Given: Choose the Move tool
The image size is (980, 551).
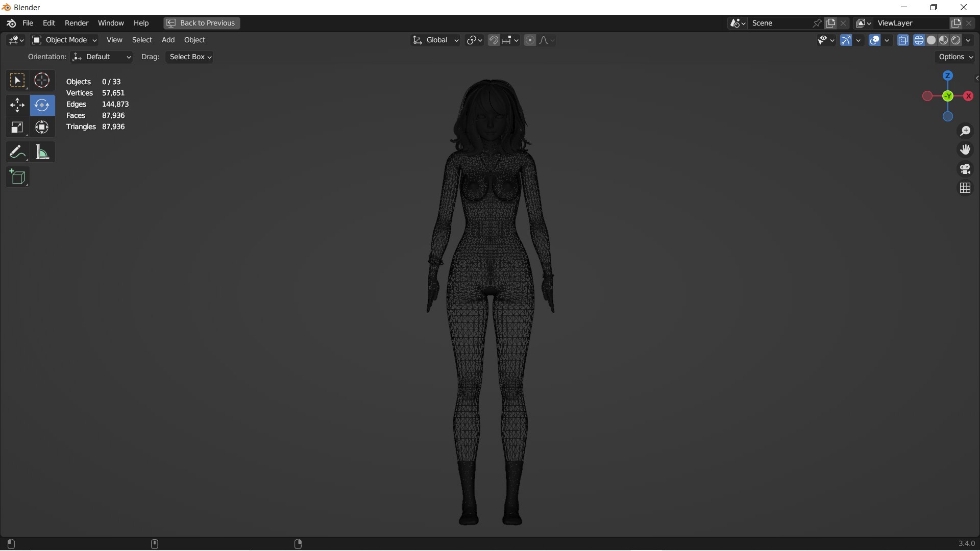Looking at the screenshot, I should point(17,105).
